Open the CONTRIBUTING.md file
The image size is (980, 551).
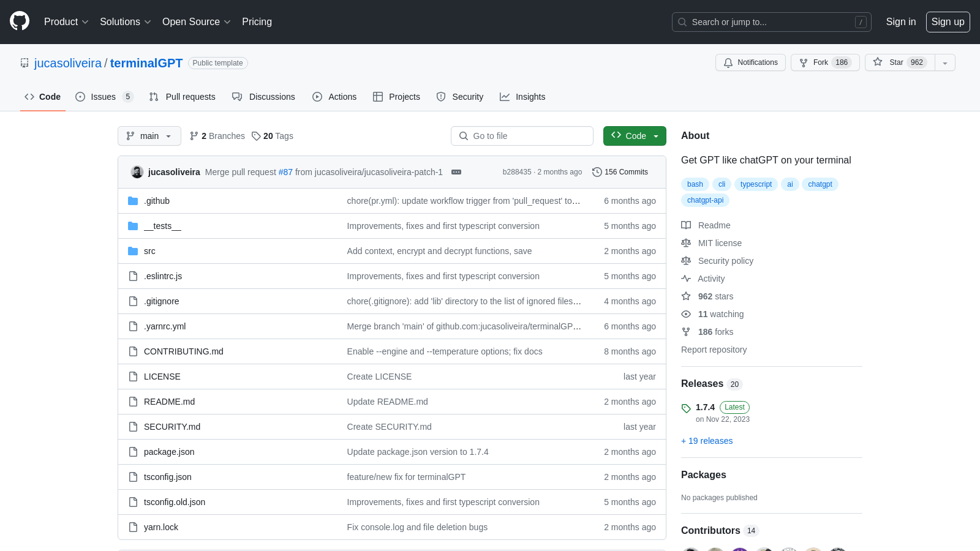coord(184,351)
